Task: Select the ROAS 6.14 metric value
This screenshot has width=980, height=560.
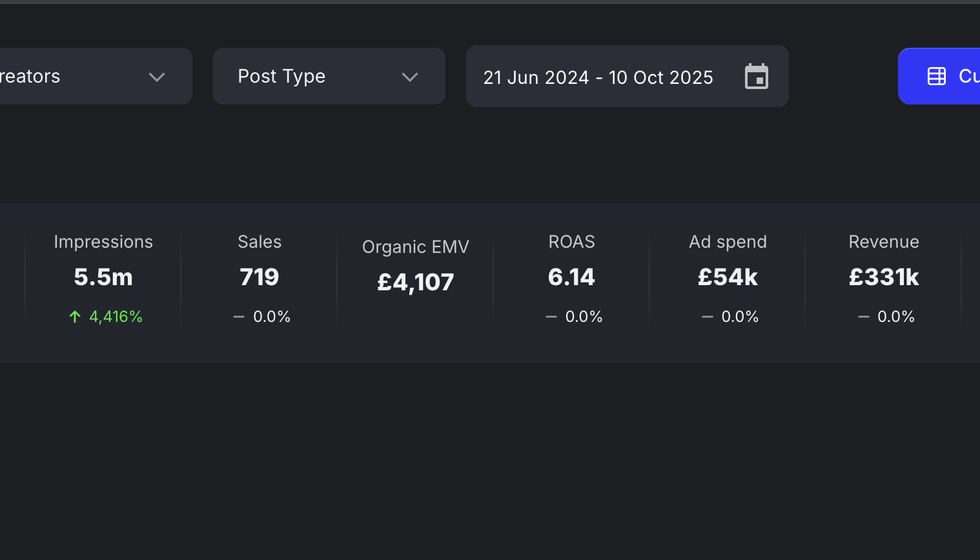Action: pyautogui.click(x=571, y=277)
